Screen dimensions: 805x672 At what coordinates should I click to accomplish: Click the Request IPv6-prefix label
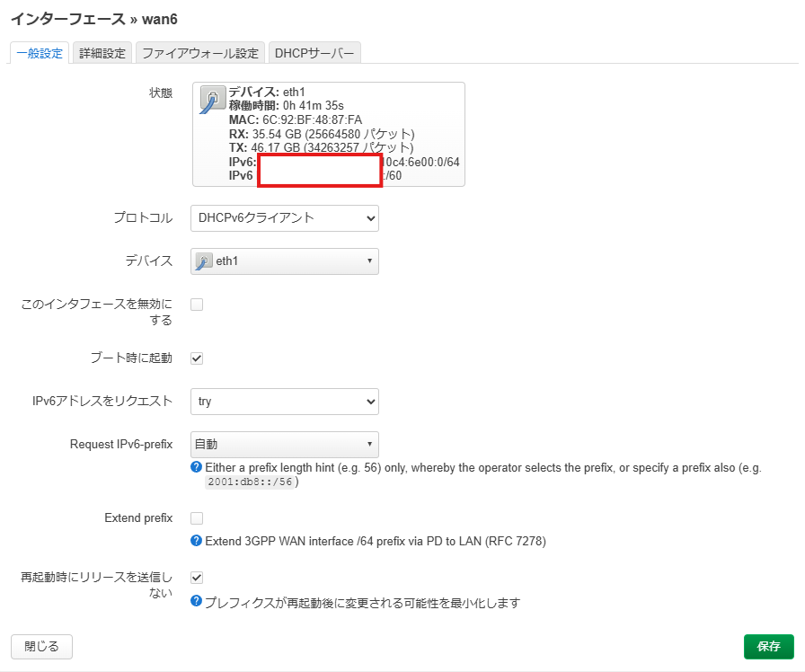pos(121,444)
